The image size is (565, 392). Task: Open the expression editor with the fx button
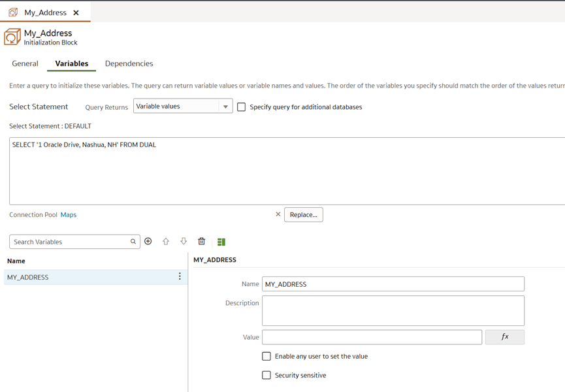click(x=505, y=336)
